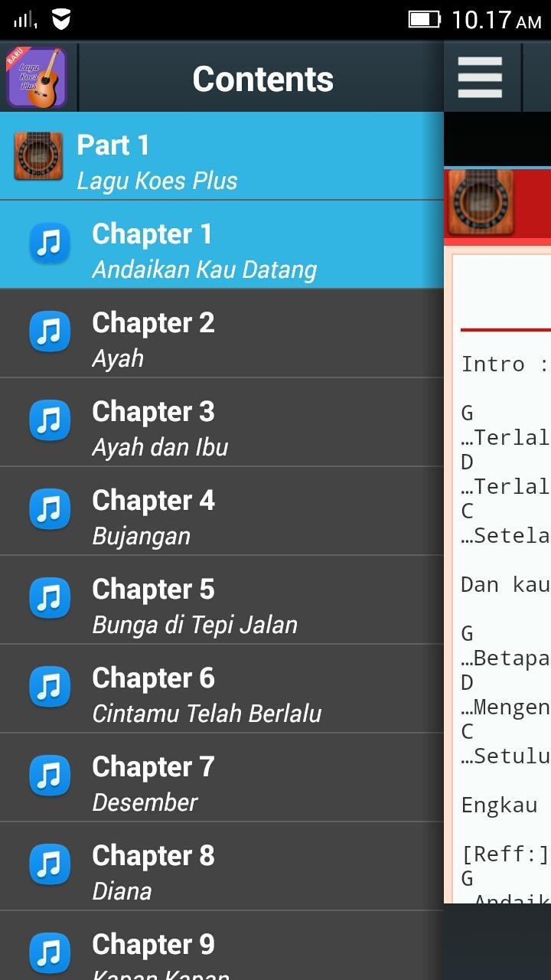
Task: Tap the Lagu Koes Plus app icon
Action: pos(36,77)
